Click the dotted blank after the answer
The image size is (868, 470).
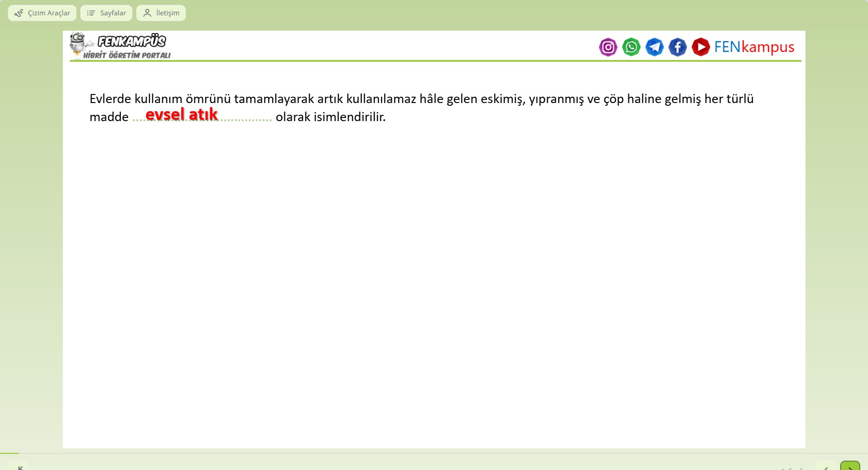pyautogui.click(x=245, y=118)
